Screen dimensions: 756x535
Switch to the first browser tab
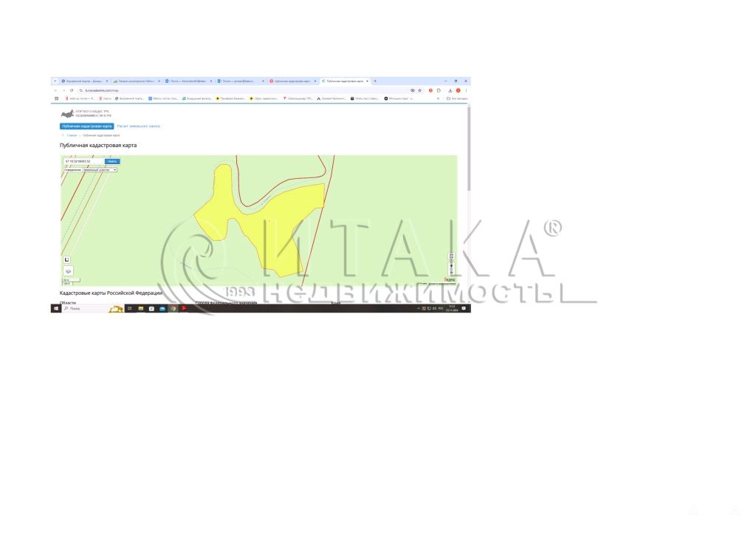point(85,81)
